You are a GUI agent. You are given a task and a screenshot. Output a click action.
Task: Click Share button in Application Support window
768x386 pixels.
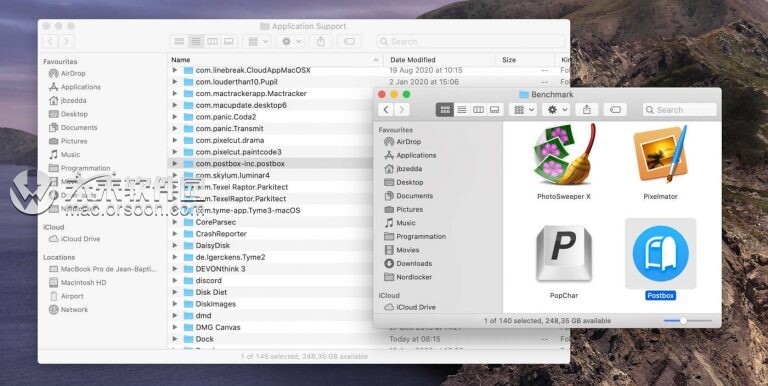point(321,42)
